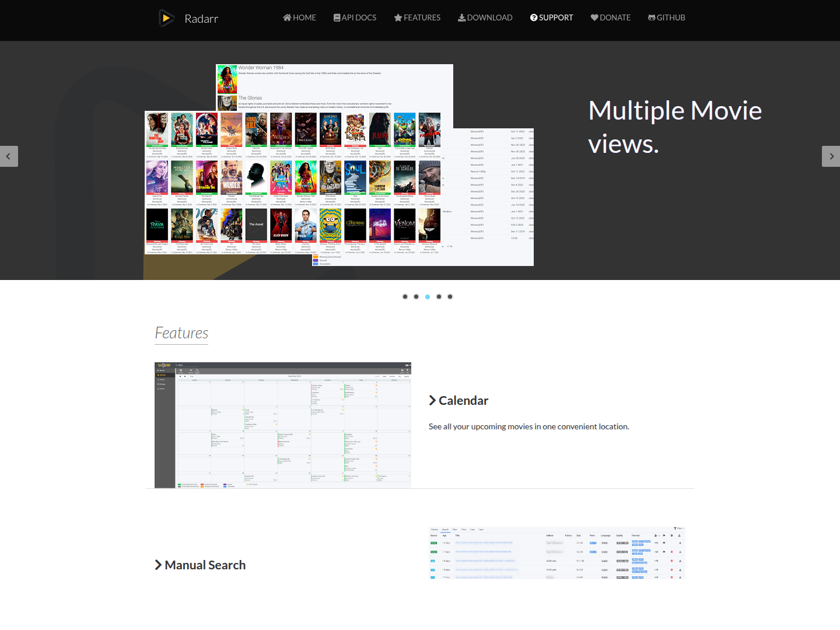Click the "Multiple Movie views." slide caption

[x=675, y=127]
